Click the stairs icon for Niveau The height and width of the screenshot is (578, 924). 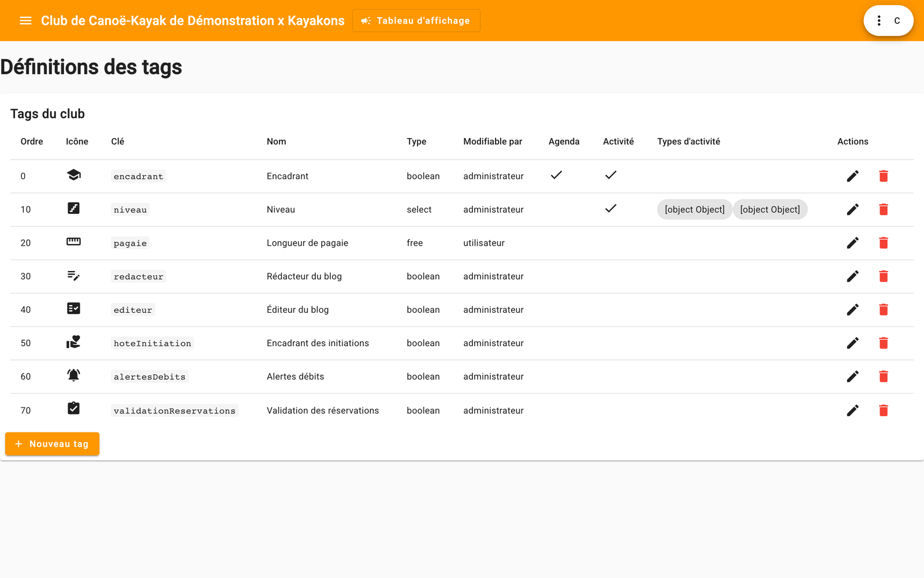[x=73, y=208]
